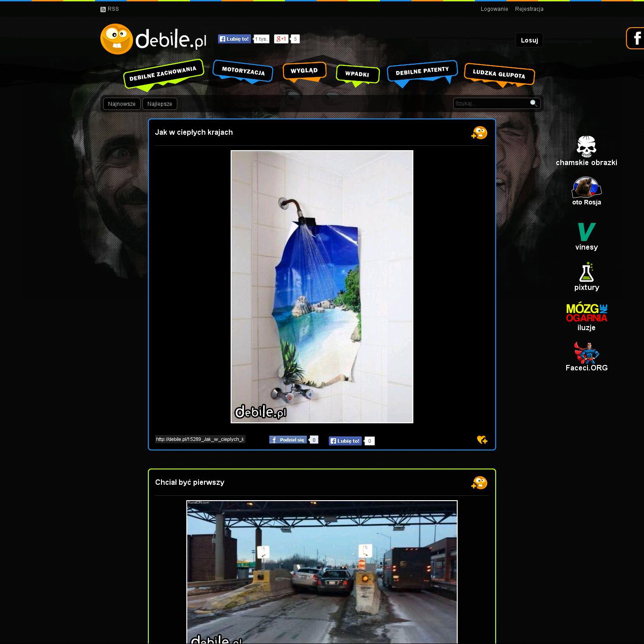Select the Wpadki category

357,74
